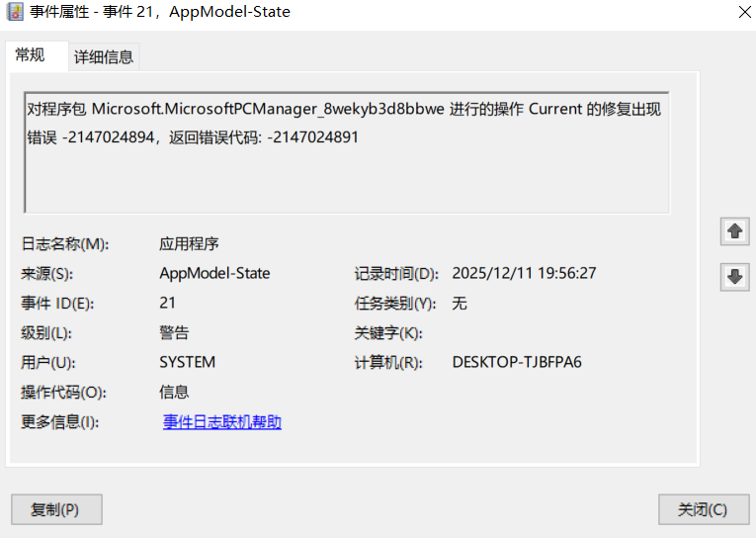Click the up arrow for previous event
The height and width of the screenshot is (538, 756).
point(735,231)
